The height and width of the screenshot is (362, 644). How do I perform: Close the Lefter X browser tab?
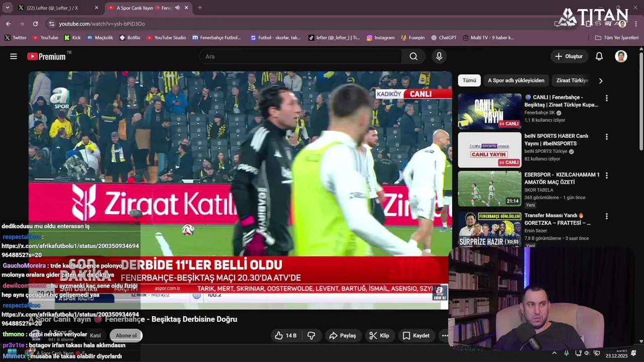coord(97,8)
